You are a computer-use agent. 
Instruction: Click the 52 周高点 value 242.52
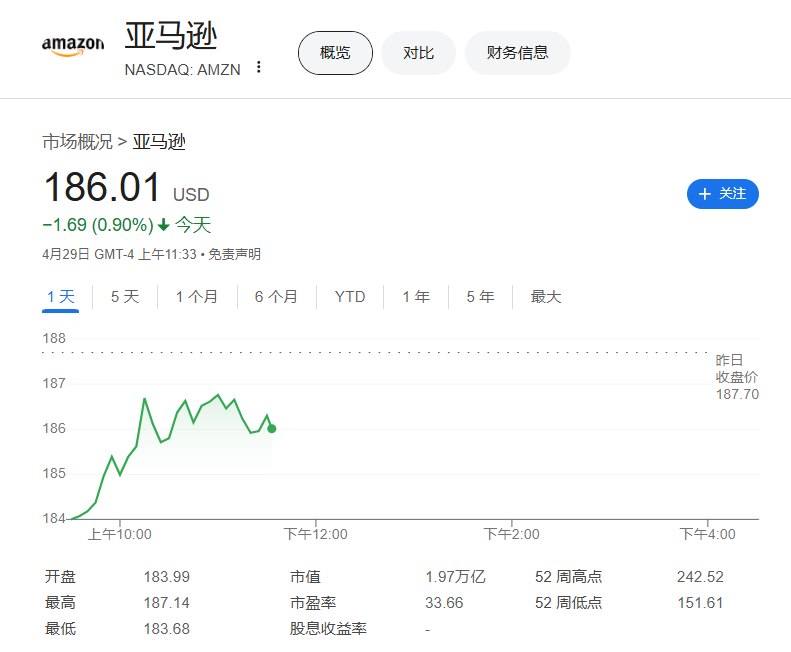pos(700,577)
